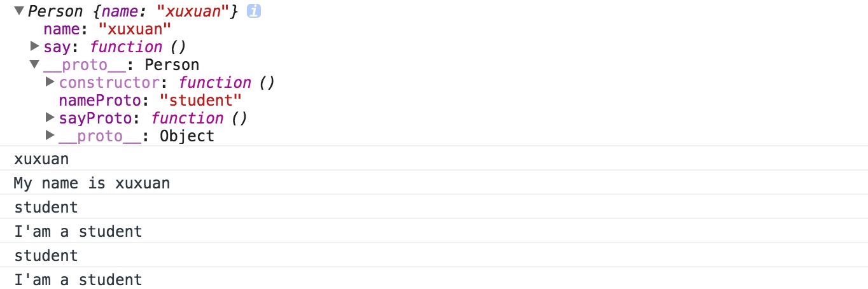
Task: Click the blue info icon beside Person
Action: point(253,11)
